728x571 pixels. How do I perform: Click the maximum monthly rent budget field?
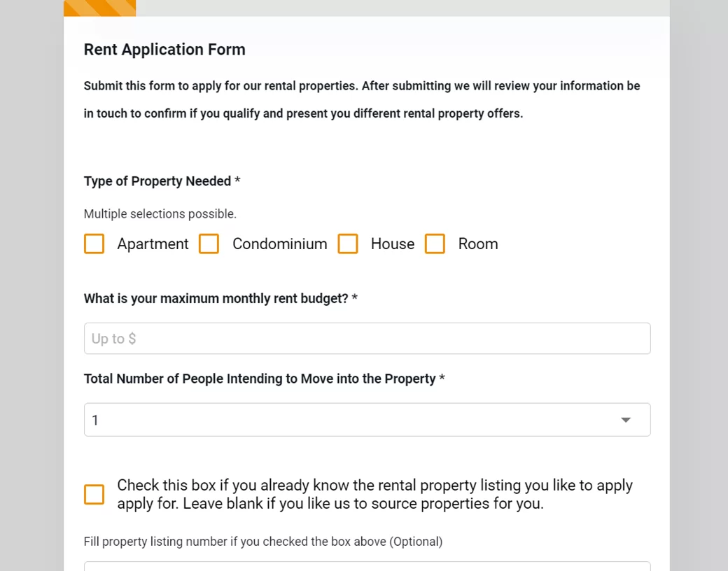[x=367, y=339]
